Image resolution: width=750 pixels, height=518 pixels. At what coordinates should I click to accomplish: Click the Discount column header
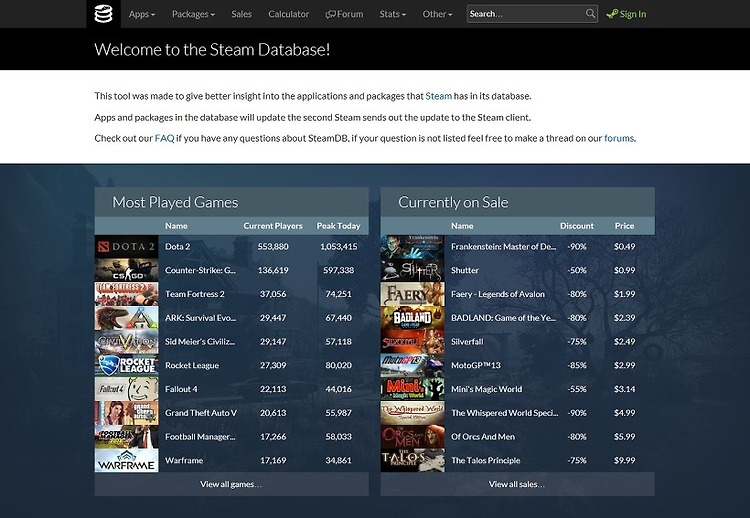pos(577,226)
